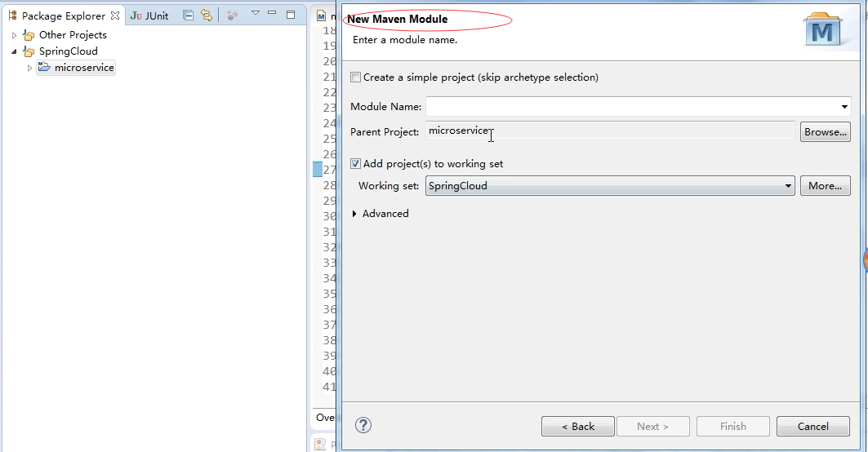Toggle Link with Editor icon in Package Explorer

click(207, 16)
